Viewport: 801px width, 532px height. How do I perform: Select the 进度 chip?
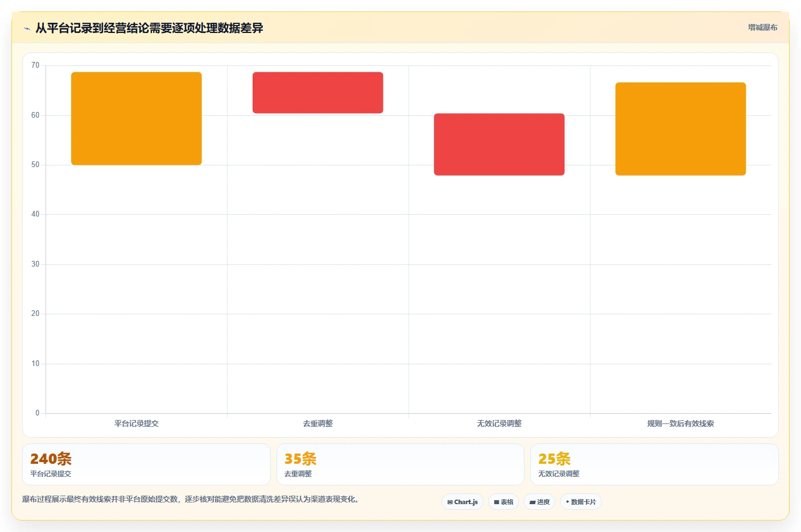(539, 502)
